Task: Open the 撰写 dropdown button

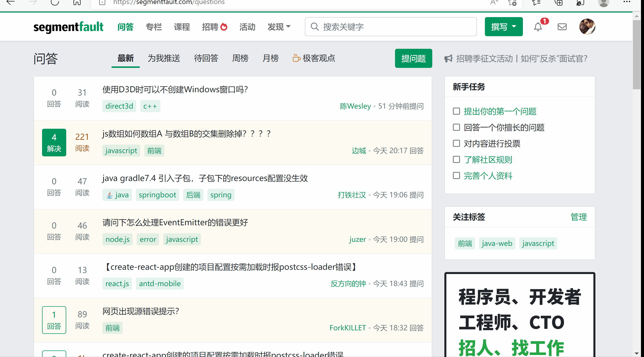Action: coord(504,27)
